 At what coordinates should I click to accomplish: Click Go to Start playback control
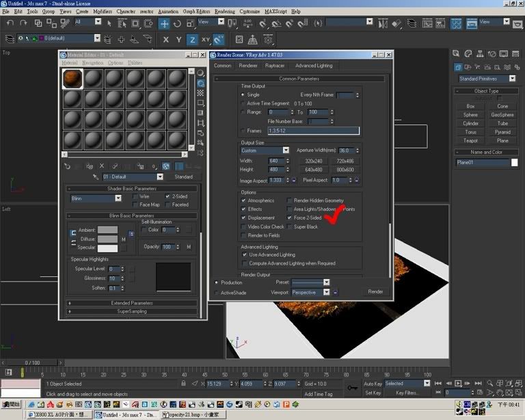click(x=438, y=383)
